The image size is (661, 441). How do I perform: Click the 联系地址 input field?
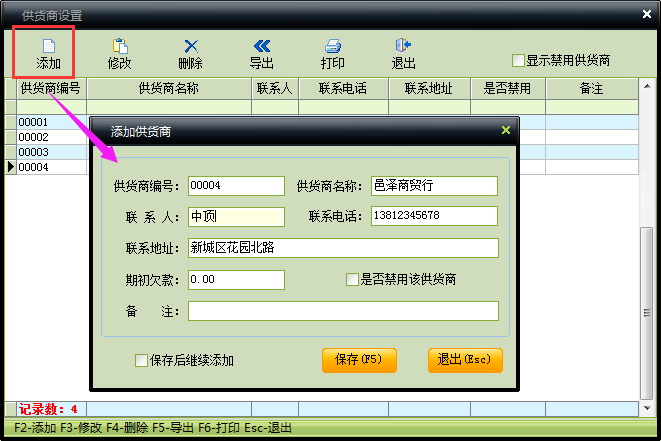point(342,248)
